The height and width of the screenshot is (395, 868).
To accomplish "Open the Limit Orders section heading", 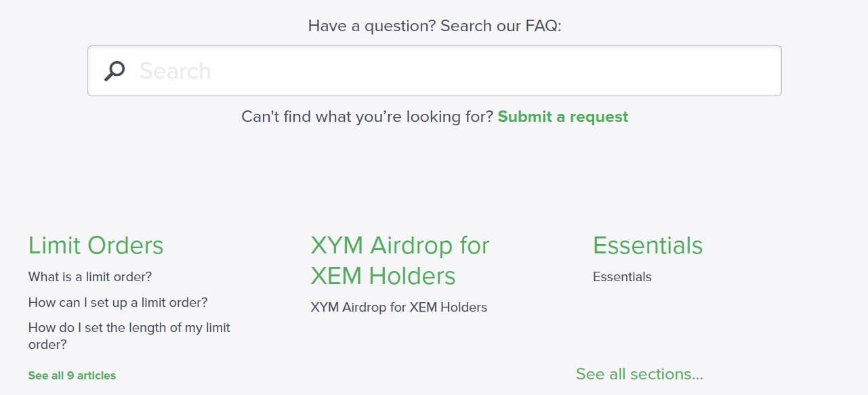I will click(96, 245).
